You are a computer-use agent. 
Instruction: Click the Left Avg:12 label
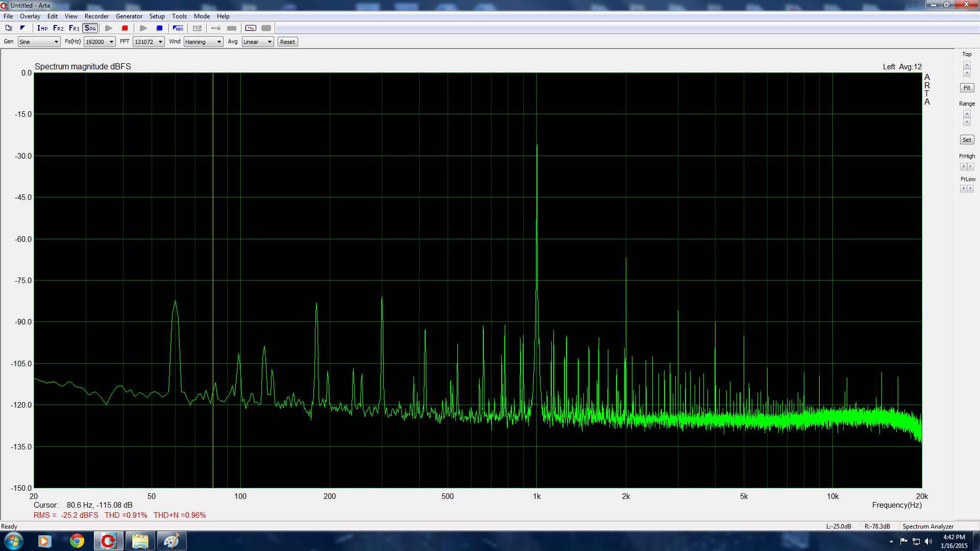(x=902, y=67)
